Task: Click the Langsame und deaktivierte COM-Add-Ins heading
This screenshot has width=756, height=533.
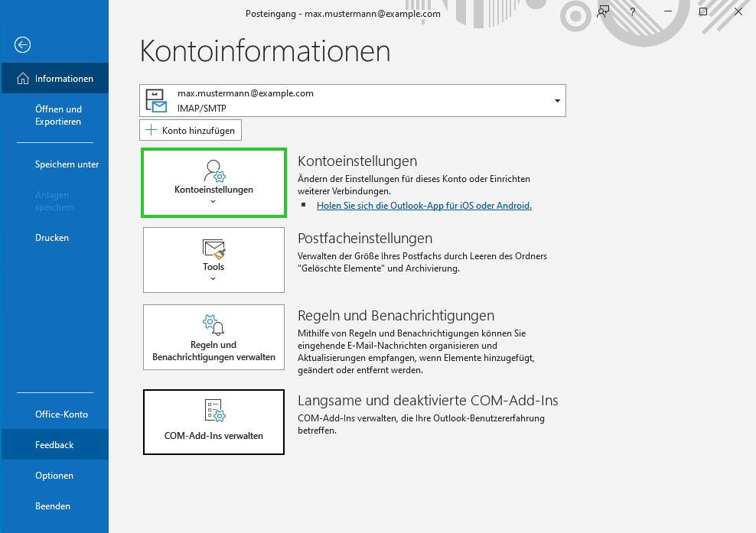Action: point(428,401)
